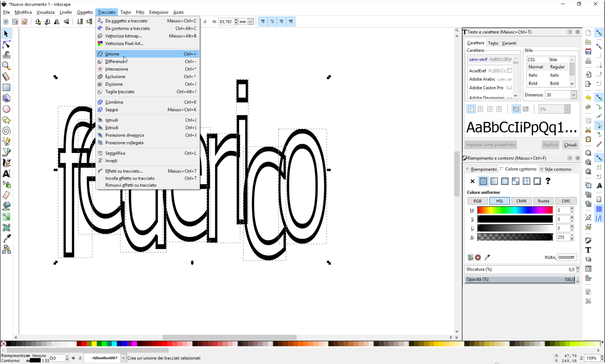Image resolution: width=605 pixels, height=364 pixels.
Task: Select the spiral tool
Action: (x=6, y=131)
